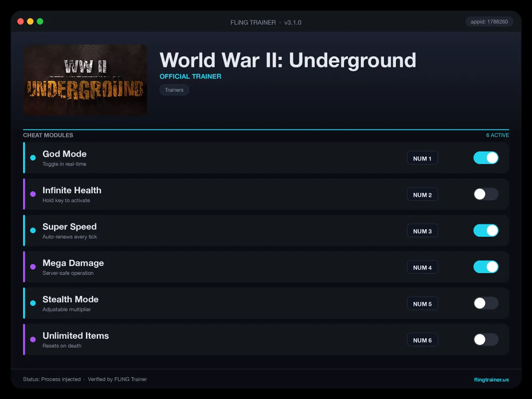Turn off the God Mode toggle
This screenshot has width=532, height=399.
[486, 158]
